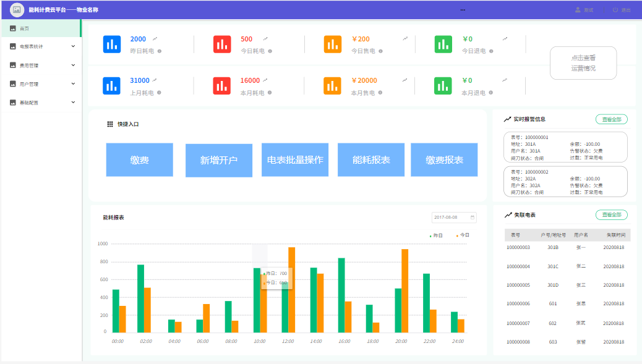Click the green 今日退电 bar chart icon
Image resolution: width=642 pixels, height=364 pixels.
(x=443, y=44)
